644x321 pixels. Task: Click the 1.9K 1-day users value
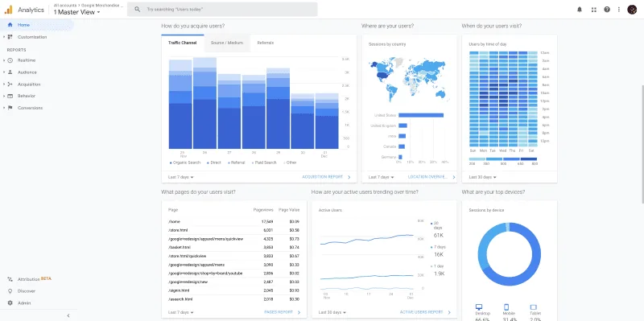coord(439,274)
